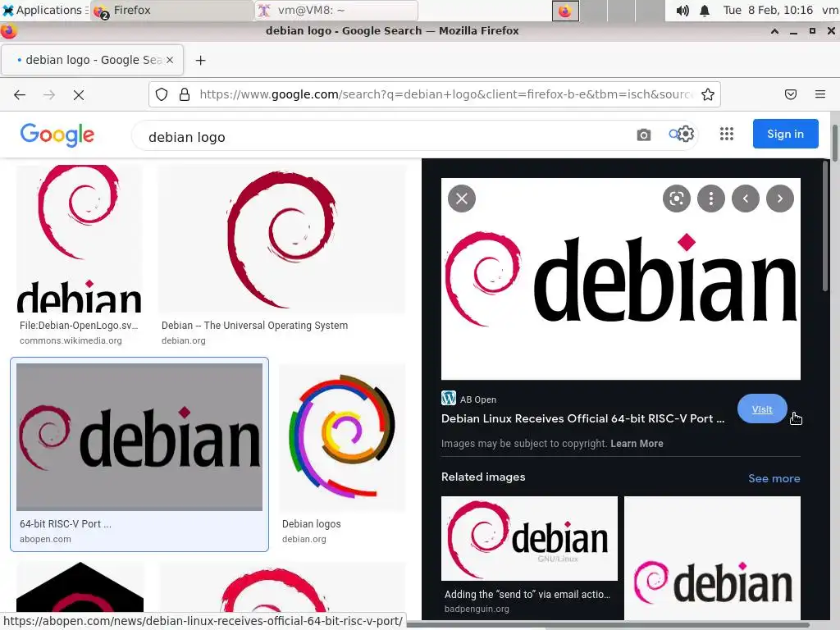Screen dimensions: 840x630
Task: Select the 64-bit RISC-V Port thumbnail
Action: click(139, 437)
